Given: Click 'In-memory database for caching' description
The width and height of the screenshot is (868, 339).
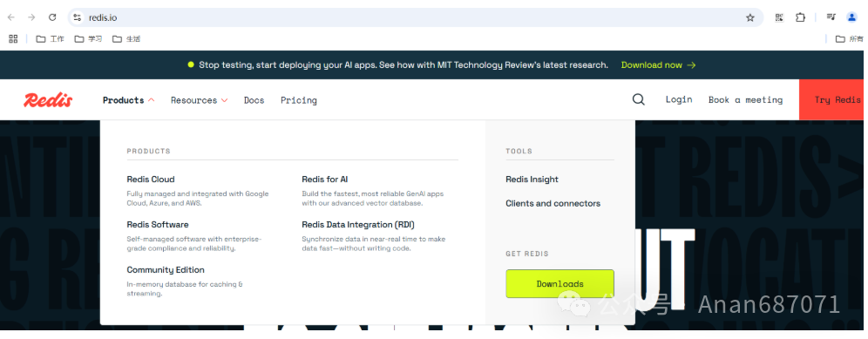Looking at the screenshot, I should point(185,289).
